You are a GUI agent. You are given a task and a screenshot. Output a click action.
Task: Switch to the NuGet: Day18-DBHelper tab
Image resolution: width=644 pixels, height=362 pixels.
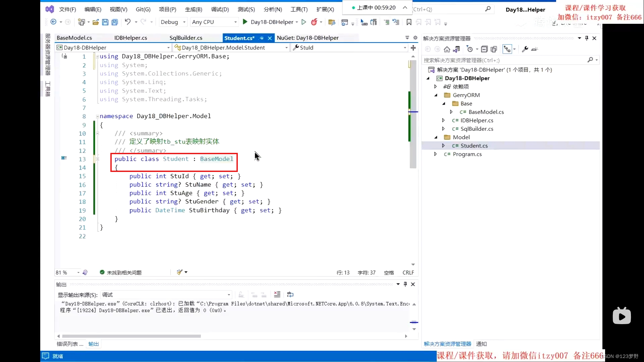pyautogui.click(x=308, y=38)
